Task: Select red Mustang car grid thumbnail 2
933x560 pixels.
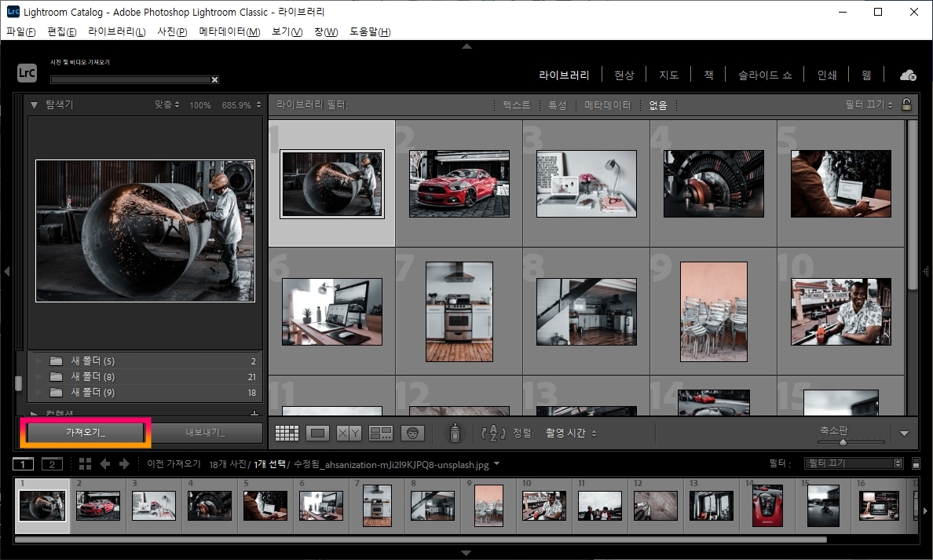Action: tap(459, 183)
